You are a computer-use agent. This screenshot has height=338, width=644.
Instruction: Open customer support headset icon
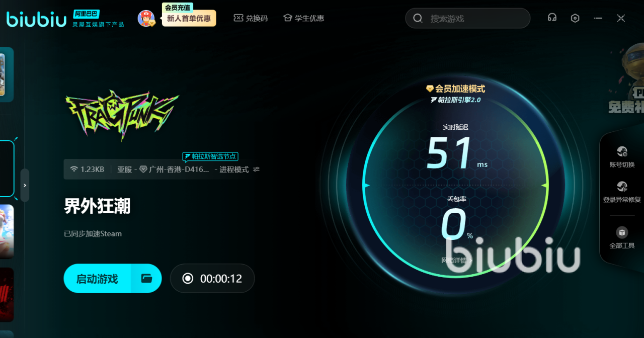coord(552,18)
